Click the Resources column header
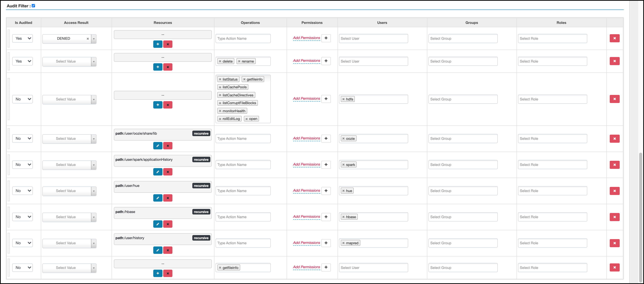Image resolution: width=644 pixels, height=284 pixels. click(163, 23)
